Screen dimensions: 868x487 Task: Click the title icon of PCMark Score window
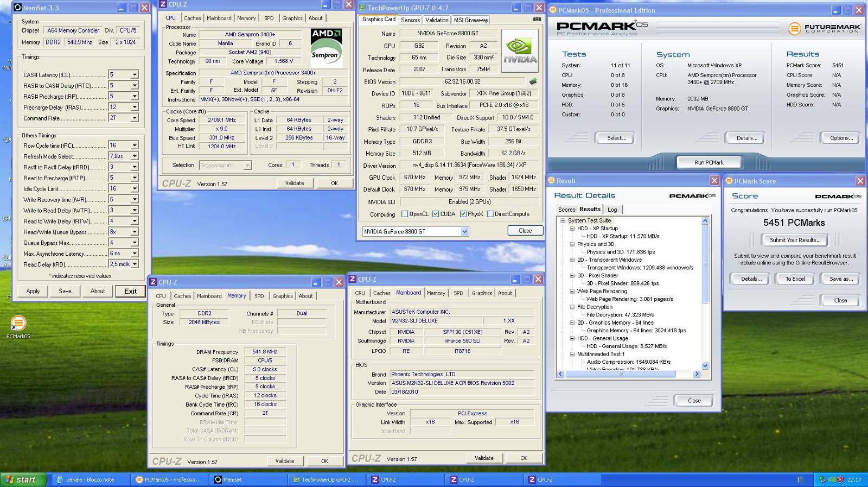(x=730, y=181)
